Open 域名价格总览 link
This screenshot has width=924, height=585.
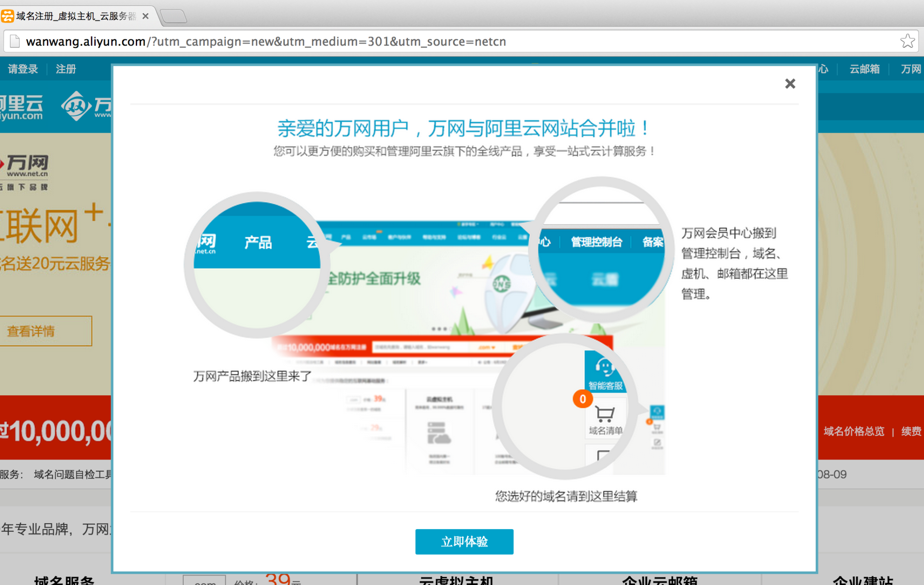pyautogui.click(x=854, y=431)
